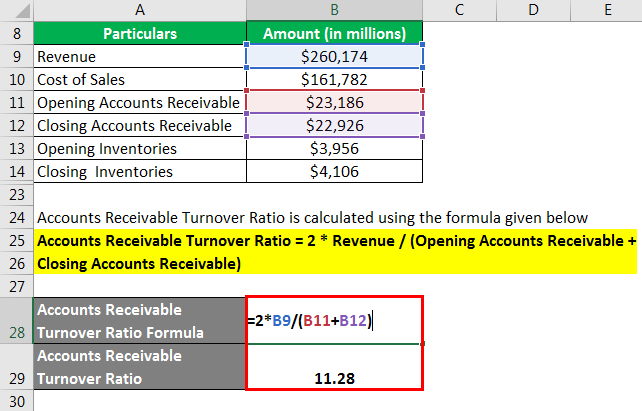Select the $23,186 value cell
Image resolution: width=642 pixels, height=411 pixels.
(x=335, y=102)
